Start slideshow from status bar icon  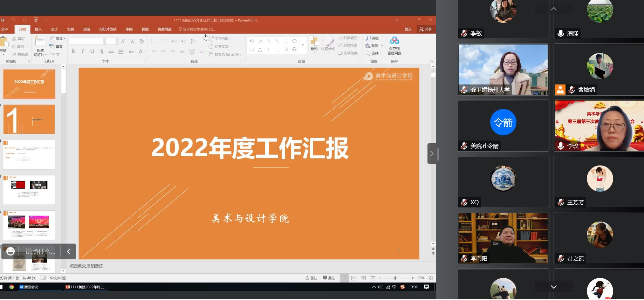(x=373, y=278)
